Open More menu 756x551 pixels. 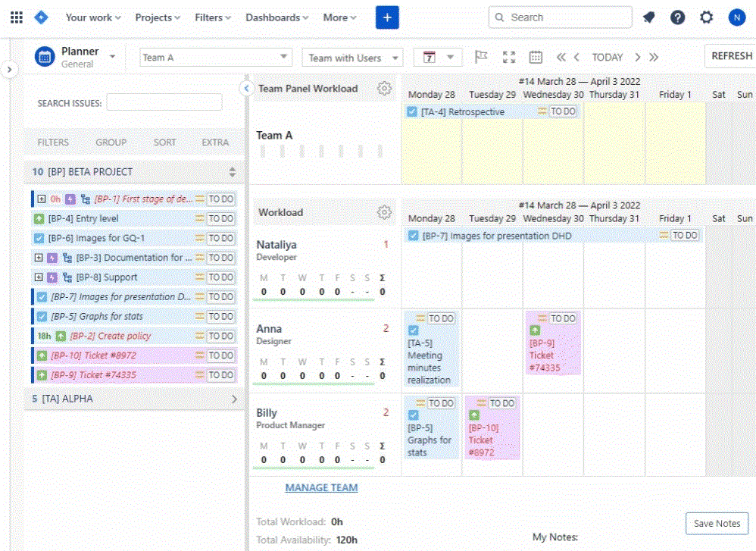[x=339, y=17]
